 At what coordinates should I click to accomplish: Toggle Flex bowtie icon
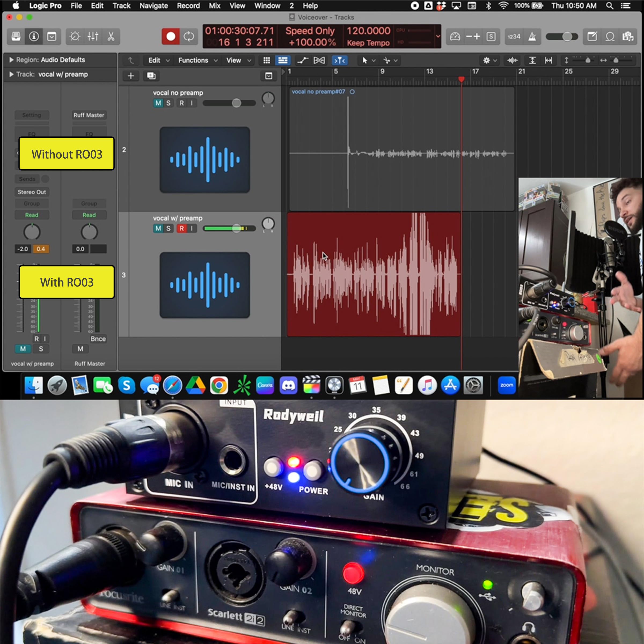pos(319,60)
